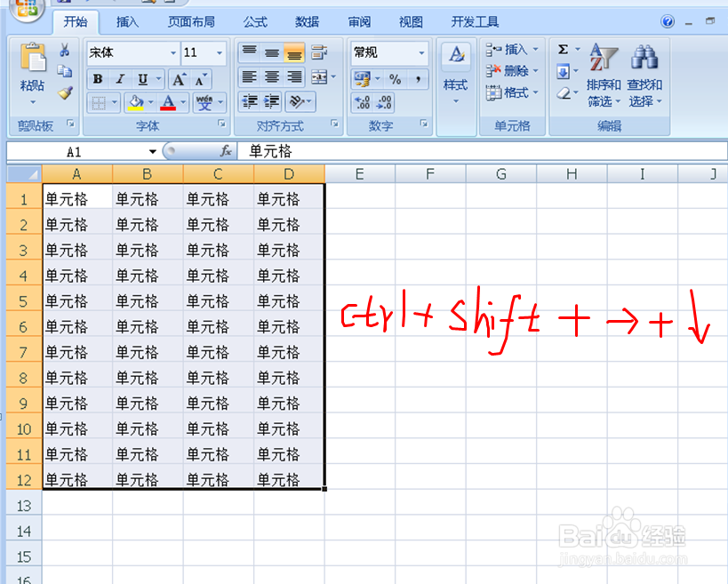
Task: Apply red font color A
Action: 168,102
